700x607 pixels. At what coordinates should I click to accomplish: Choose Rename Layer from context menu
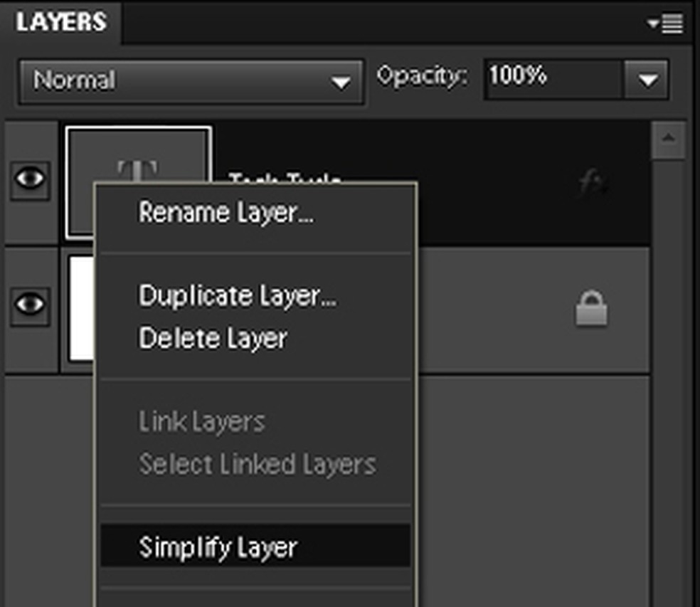pyautogui.click(x=226, y=213)
